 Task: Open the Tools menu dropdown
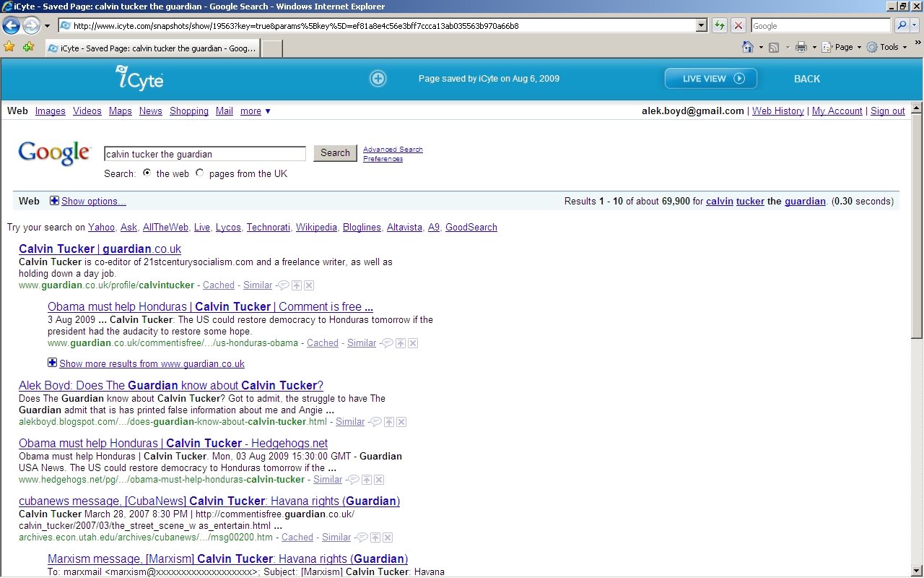point(886,47)
